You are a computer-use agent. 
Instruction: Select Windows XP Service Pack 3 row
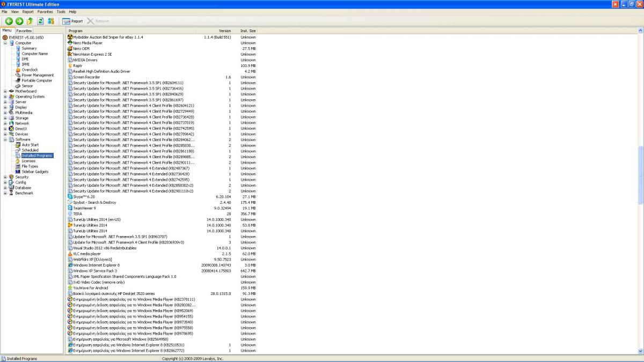[162, 271]
